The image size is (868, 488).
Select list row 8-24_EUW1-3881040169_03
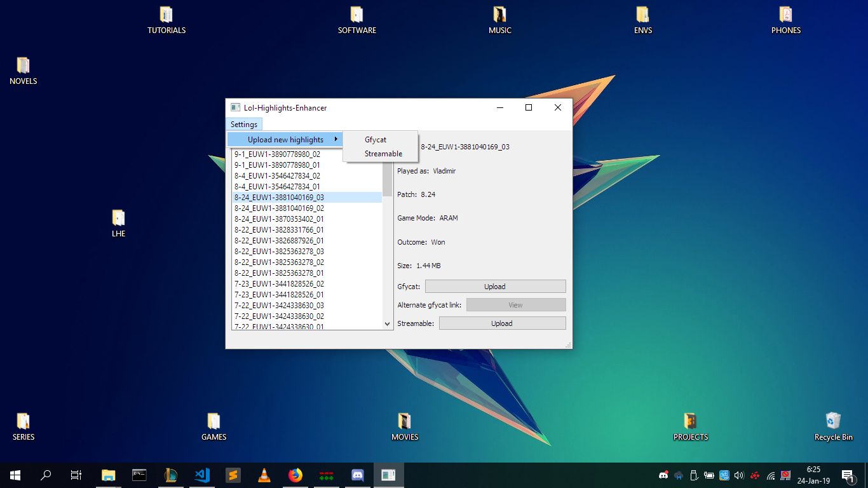(x=307, y=198)
